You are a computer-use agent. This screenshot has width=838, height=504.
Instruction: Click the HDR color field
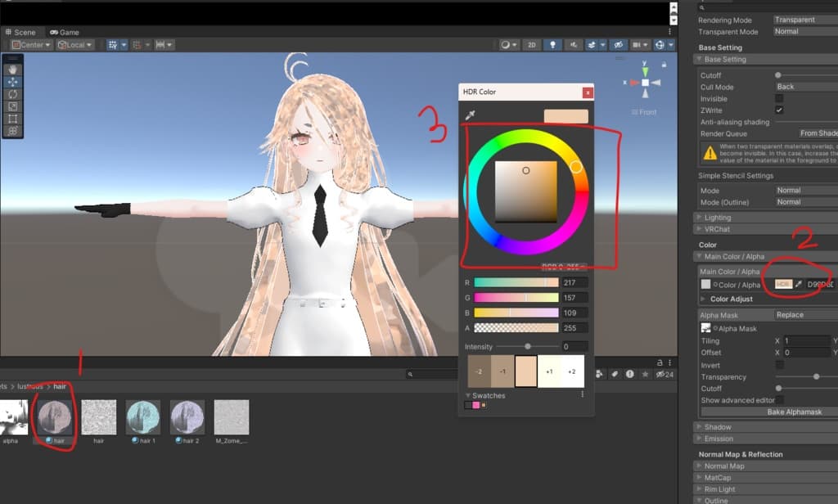pyautogui.click(x=783, y=284)
